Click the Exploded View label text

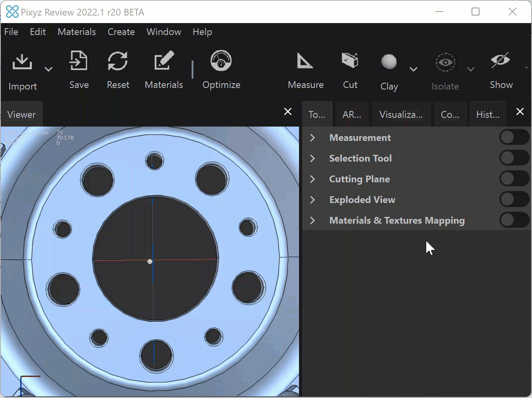click(362, 200)
